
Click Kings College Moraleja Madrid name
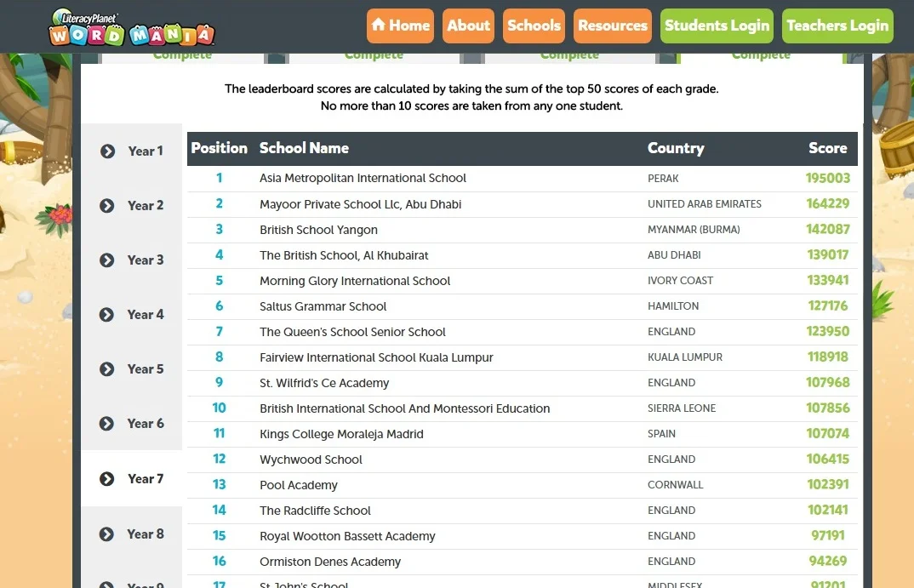click(341, 434)
